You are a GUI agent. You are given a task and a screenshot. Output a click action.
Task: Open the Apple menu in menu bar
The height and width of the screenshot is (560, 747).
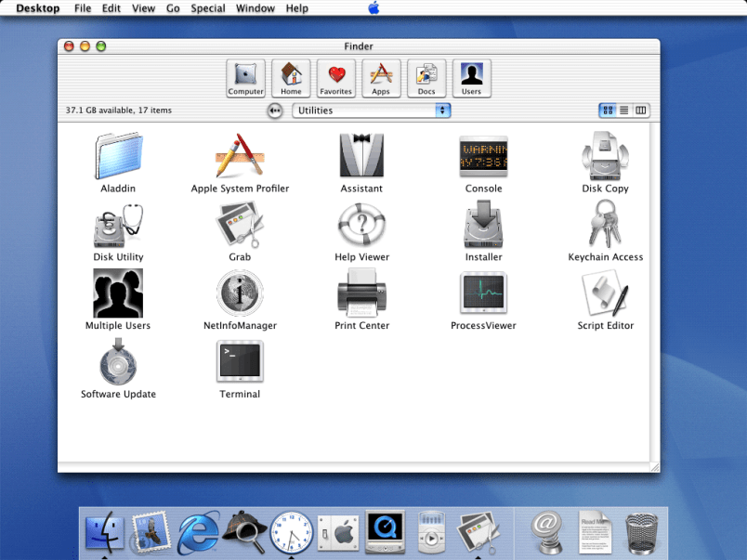point(373,8)
